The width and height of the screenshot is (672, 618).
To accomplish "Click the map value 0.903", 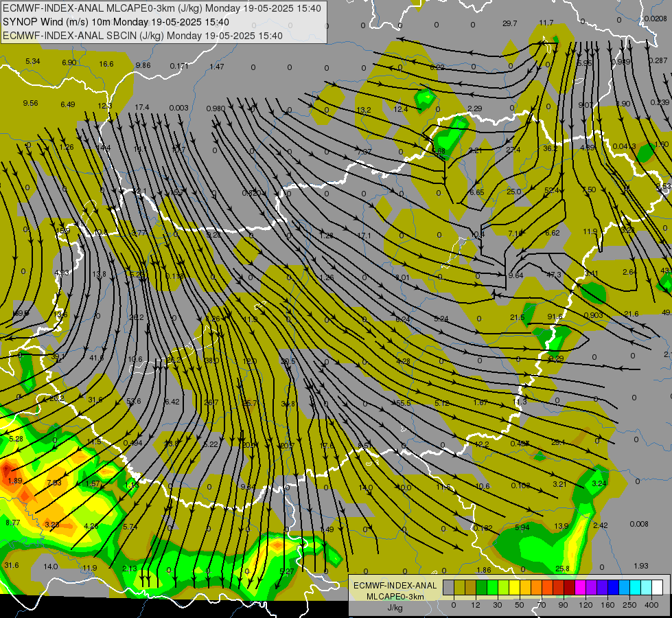I will point(594,315).
